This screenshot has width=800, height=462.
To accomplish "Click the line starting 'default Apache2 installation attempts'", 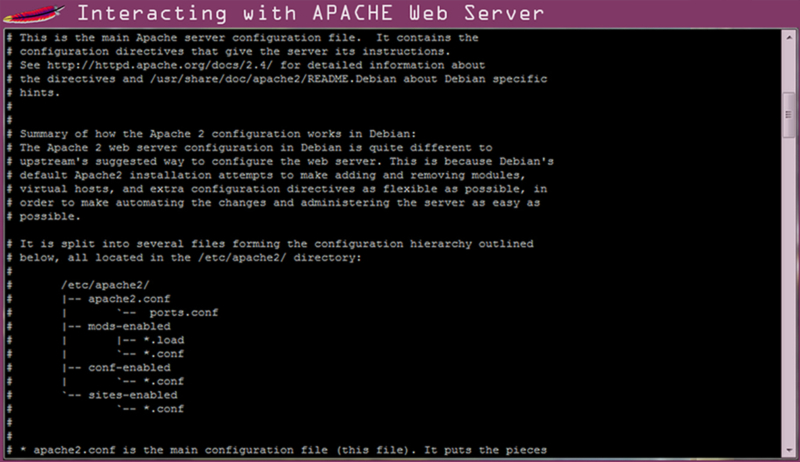I will tap(273, 175).
